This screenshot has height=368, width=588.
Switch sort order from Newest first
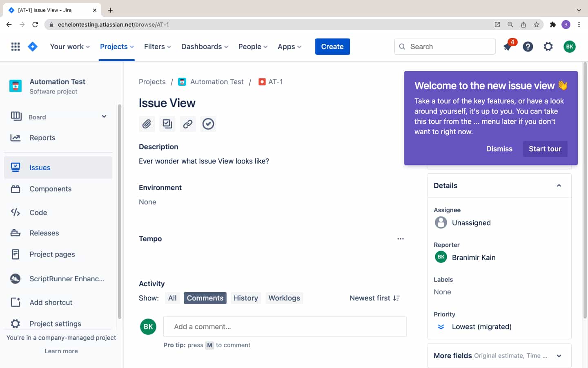[x=374, y=298]
